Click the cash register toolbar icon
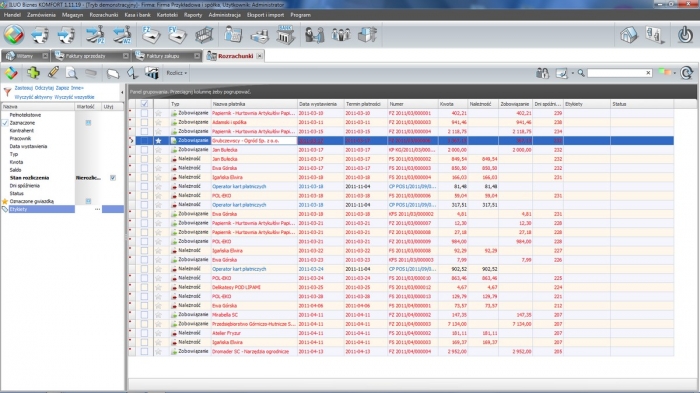Image resolution: width=700 pixels, height=393 pixels. point(259,36)
